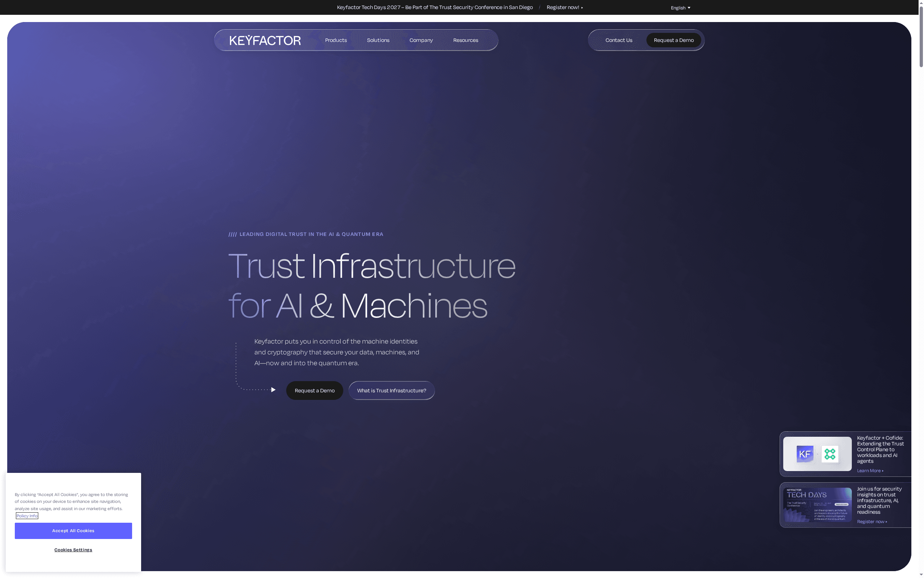The height and width of the screenshot is (578, 924).
Task: Click Register now on Tech Days card
Action: pyautogui.click(x=872, y=521)
